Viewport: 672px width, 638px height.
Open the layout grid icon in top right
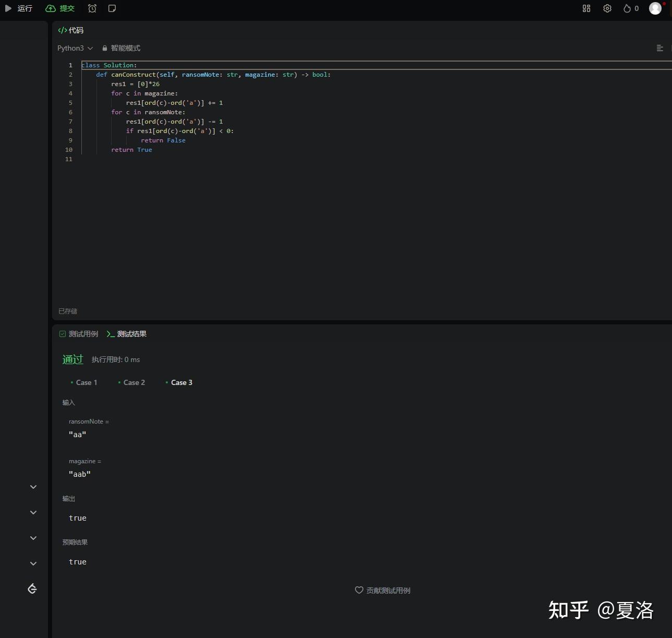586,8
